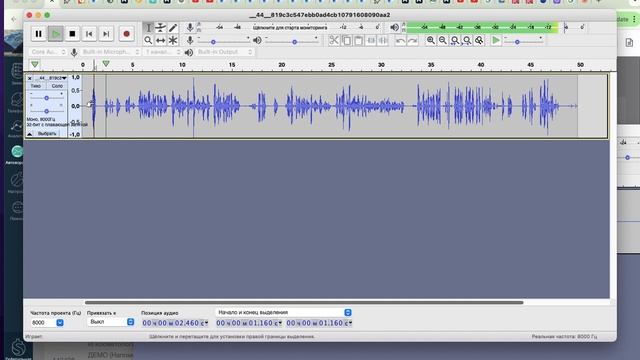This screenshot has width=640, height=360.
Task: Click the playback level meter
Action: (496, 27)
